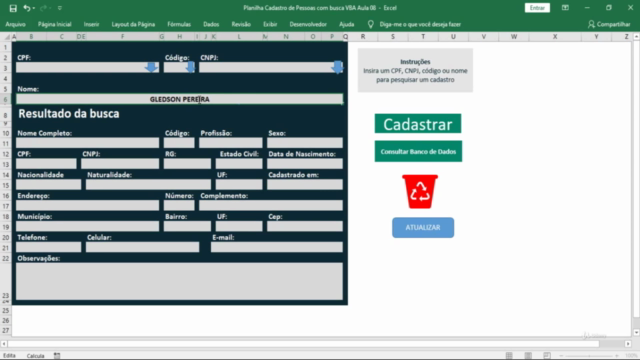Click the Instruções info box

click(x=415, y=70)
